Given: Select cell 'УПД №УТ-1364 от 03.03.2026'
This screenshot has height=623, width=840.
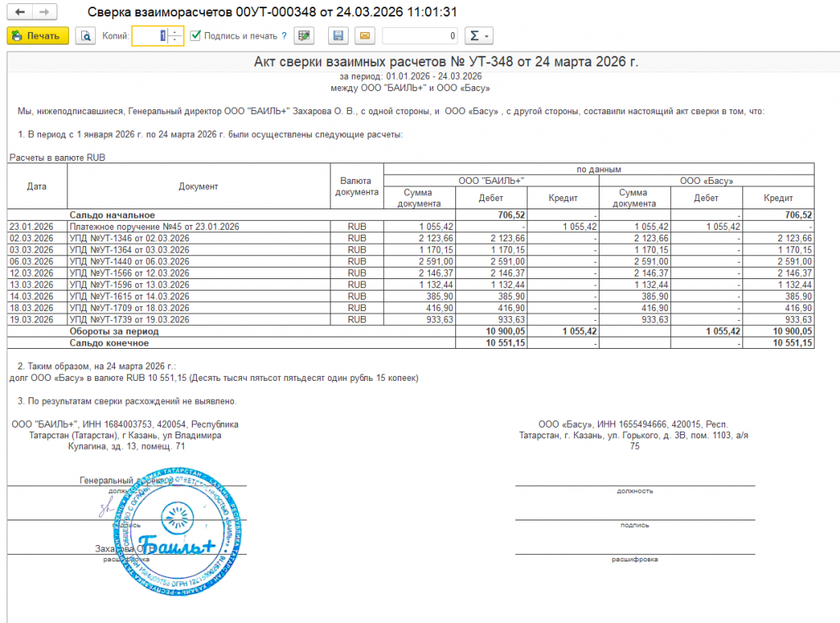Looking at the screenshot, I should click(199, 250).
